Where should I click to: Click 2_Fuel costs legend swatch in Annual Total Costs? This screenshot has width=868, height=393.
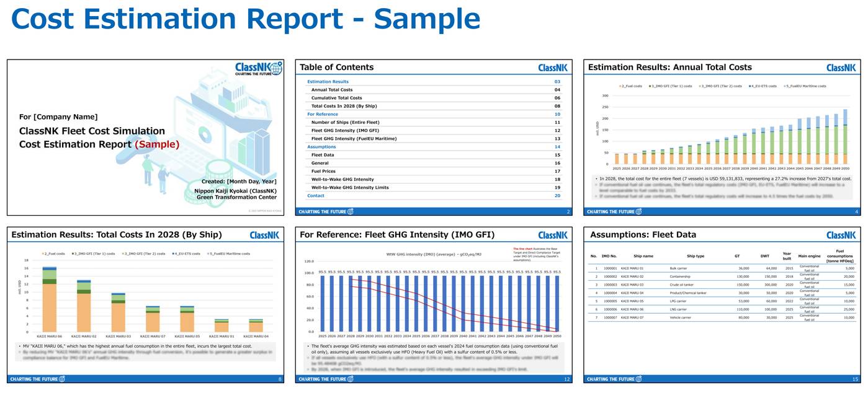point(621,86)
